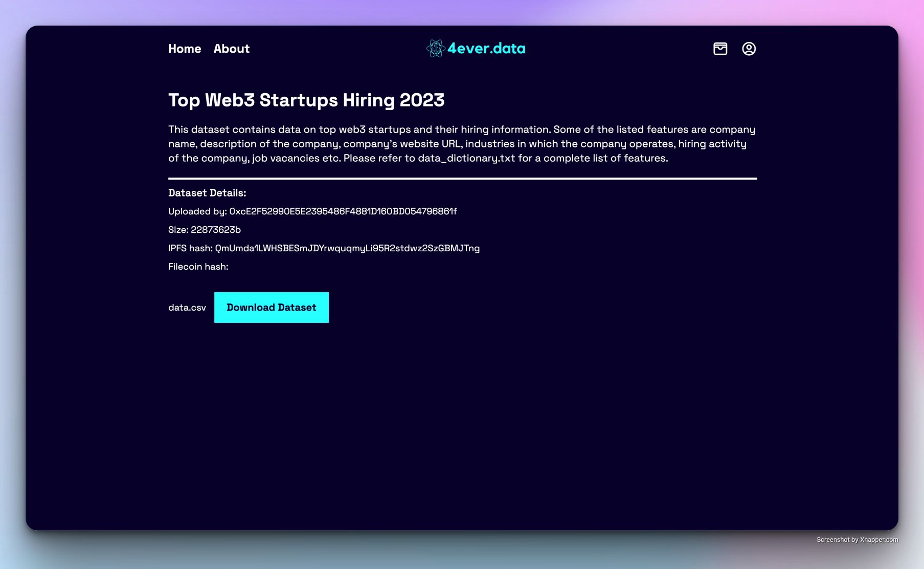This screenshot has height=569, width=924.
Task: Click the 4ever.data brand name
Action: coord(486,49)
